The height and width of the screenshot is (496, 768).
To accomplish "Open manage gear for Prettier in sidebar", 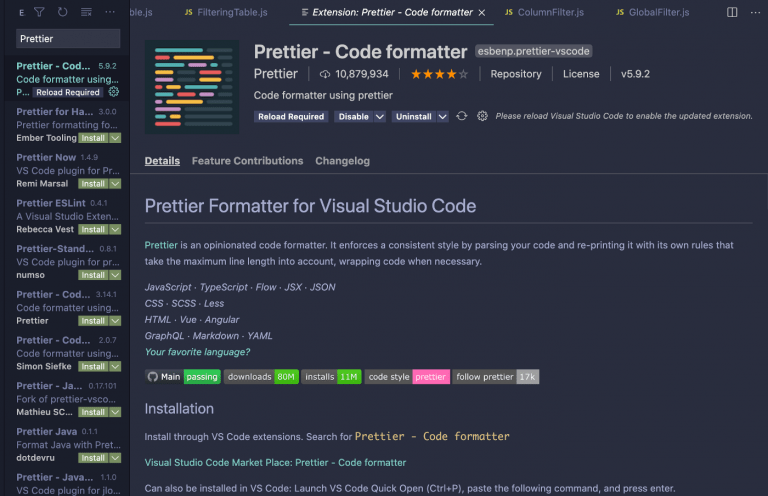I will coord(114,92).
